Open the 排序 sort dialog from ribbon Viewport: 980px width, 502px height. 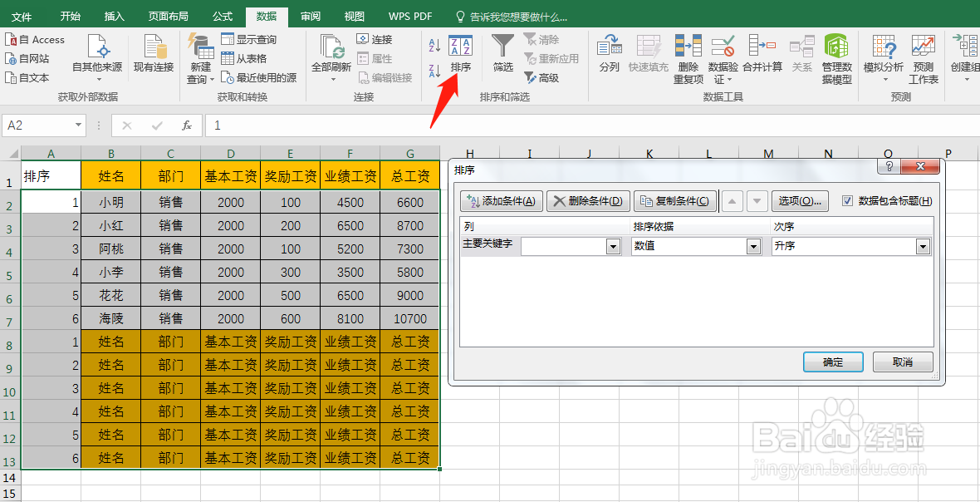point(461,54)
